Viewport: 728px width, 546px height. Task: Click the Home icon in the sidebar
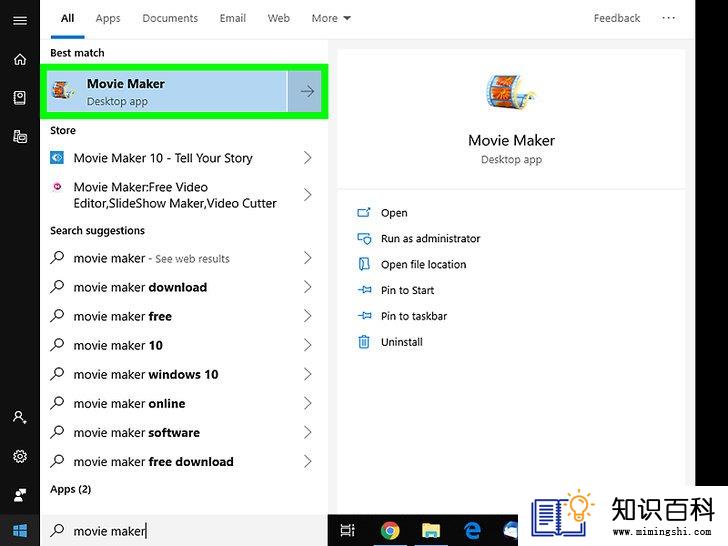[x=20, y=59]
